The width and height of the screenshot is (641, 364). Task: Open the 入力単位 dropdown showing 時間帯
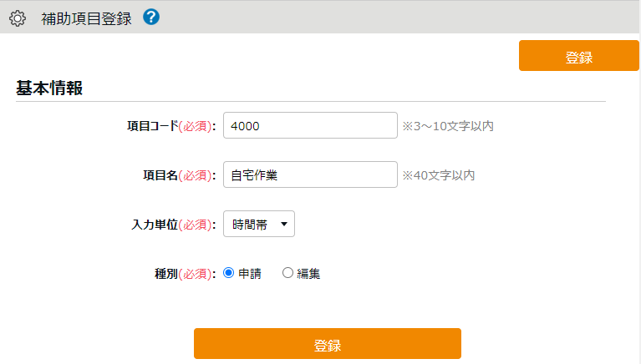click(259, 224)
